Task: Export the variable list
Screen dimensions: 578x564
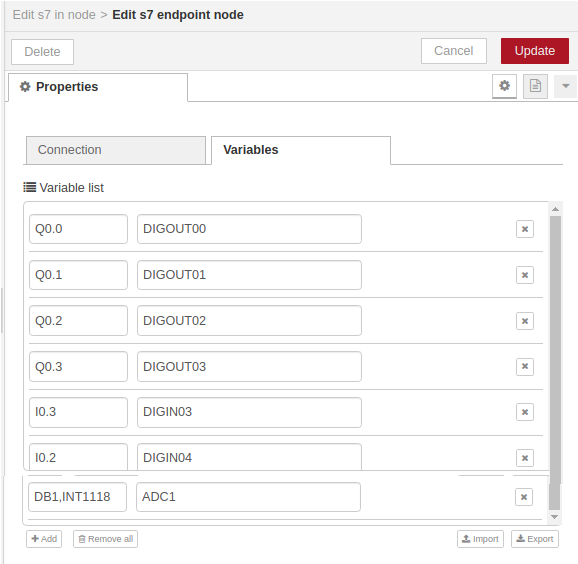Action: (535, 539)
